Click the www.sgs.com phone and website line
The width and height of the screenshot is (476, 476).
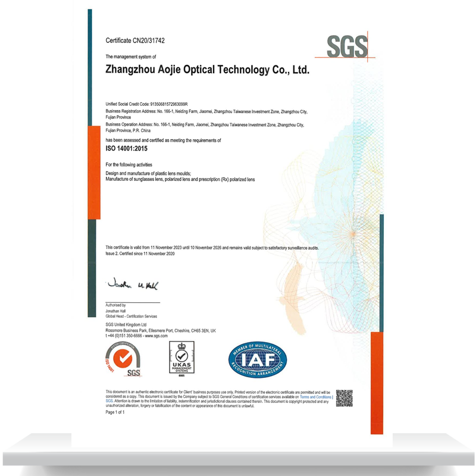pyautogui.click(x=137, y=336)
